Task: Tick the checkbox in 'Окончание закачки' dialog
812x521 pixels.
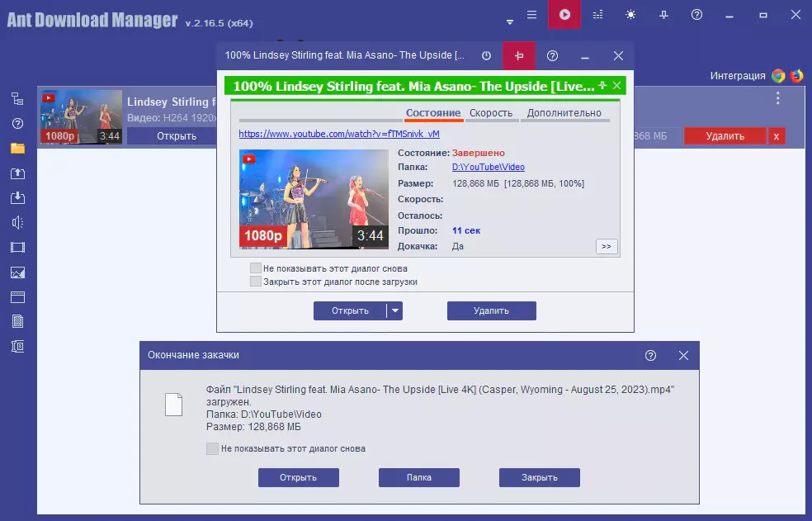Action: coord(213,448)
